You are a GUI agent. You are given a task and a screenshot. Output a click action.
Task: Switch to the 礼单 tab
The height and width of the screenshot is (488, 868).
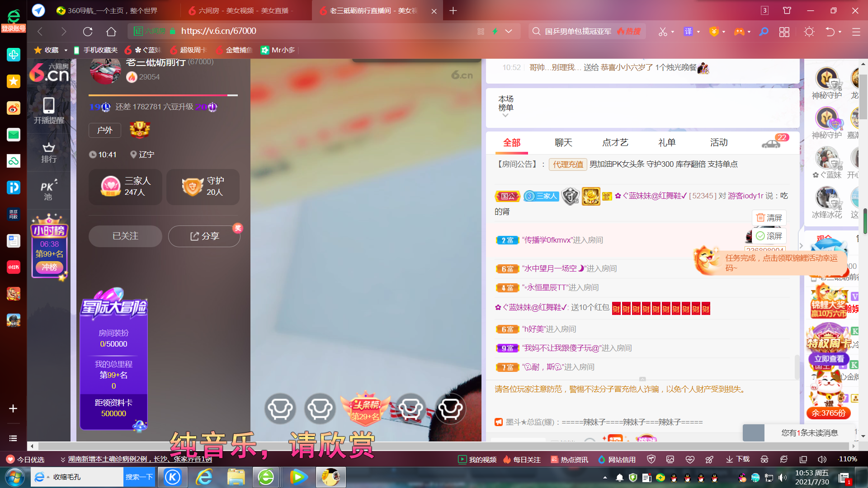point(667,143)
